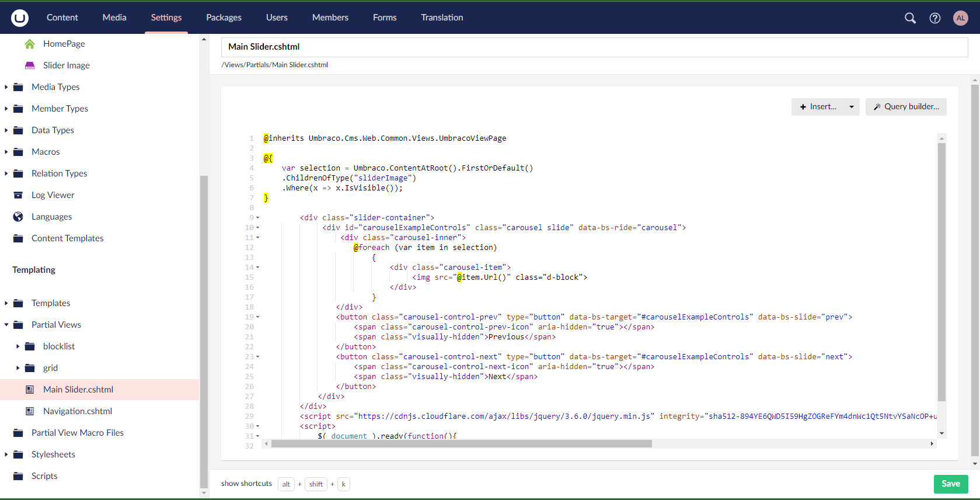Screen dimensions: 980x500
Task: Click the HomePage house icon
Action: click(x=30, y=44)
